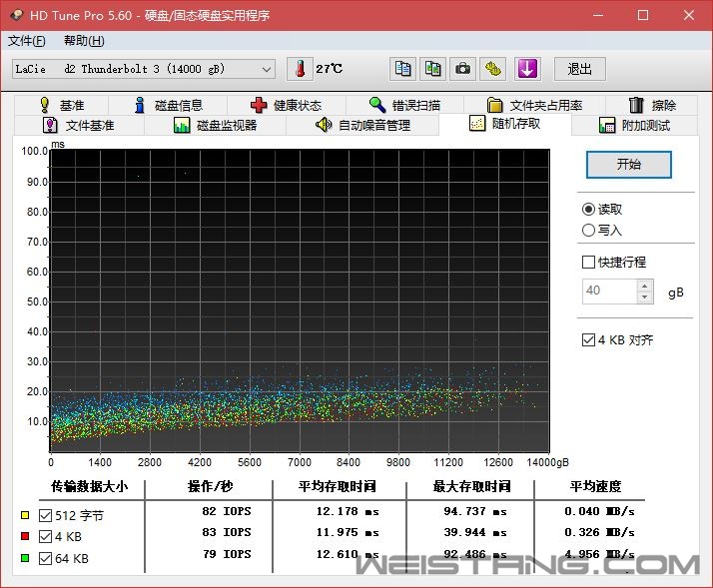
Task: Switch to 错误扫描 tab
Action: (404, 105)
